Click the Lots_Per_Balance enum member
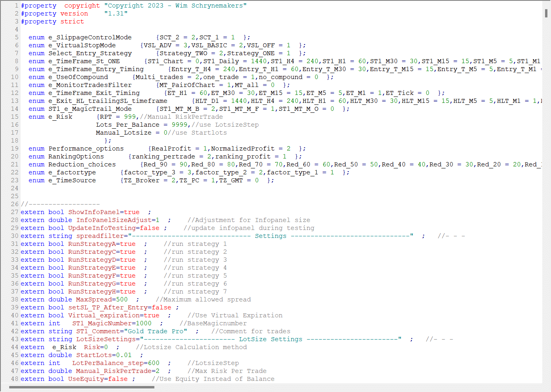The width and height of the screenshot is (551, 392). 127,125
